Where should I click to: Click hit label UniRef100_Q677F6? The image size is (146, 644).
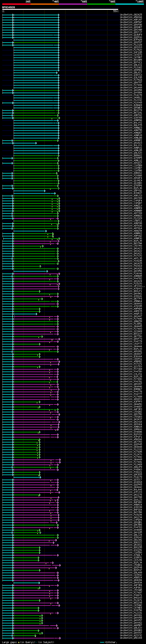point(131,299)
